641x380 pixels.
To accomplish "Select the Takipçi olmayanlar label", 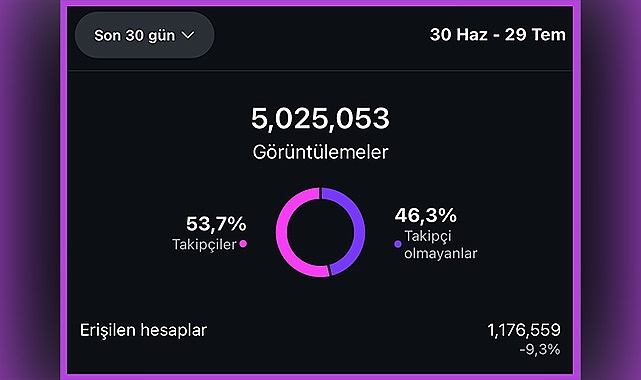I will tap(441, 244).
